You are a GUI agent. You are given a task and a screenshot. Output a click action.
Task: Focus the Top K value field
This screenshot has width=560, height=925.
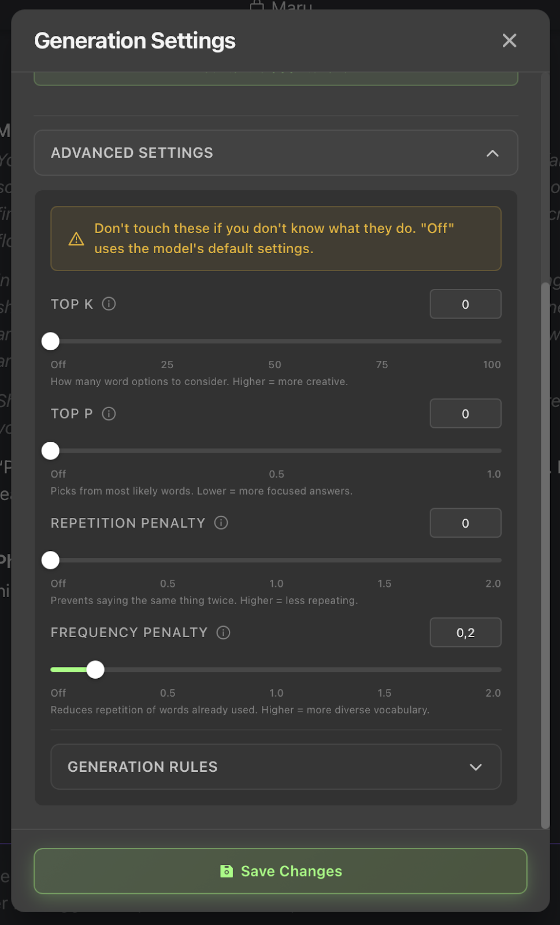pos(465,304)
